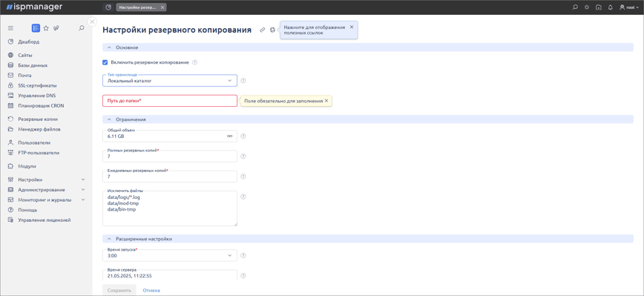Click the Общий объем field
The width and height of the screenshot is (644, 296).
[170, 136]
